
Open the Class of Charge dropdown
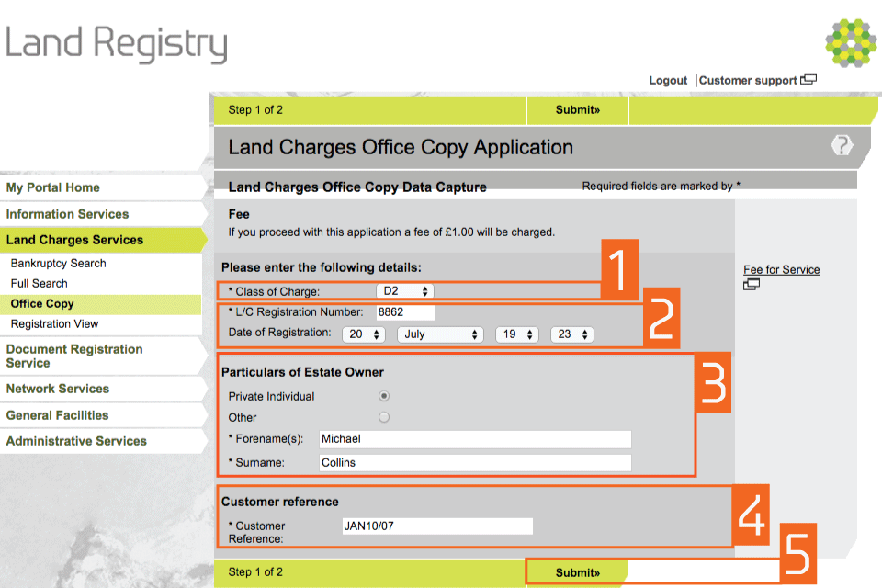[x=405, y=291]
